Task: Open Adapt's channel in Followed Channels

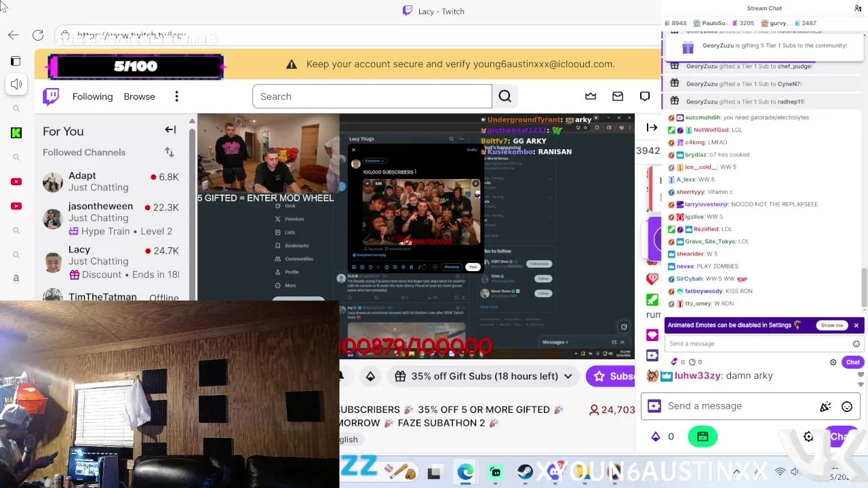Action: click(111, 182)
